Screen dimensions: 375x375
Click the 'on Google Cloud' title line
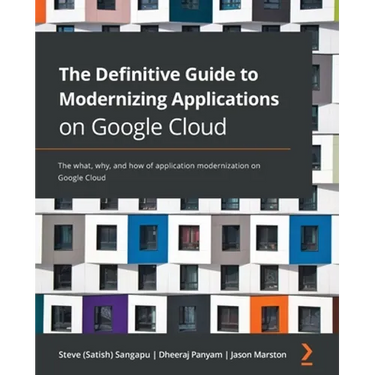(143, 127)
